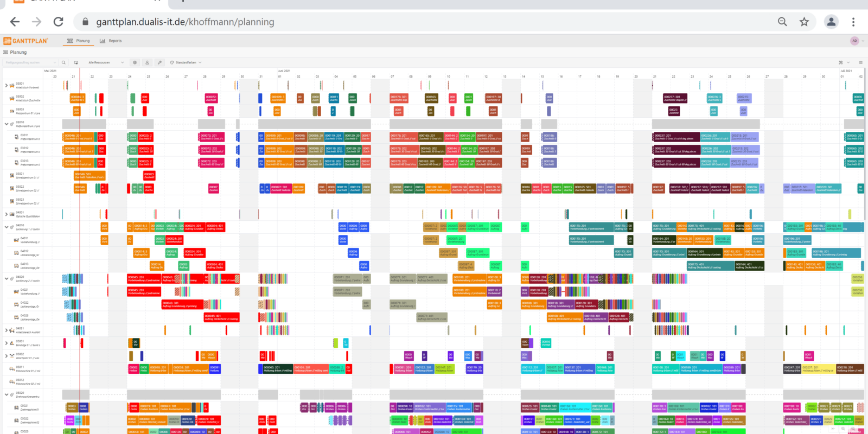Click dark blue task 000065: 201 in row 05011
868x434 pixels.
click(277, 368)
